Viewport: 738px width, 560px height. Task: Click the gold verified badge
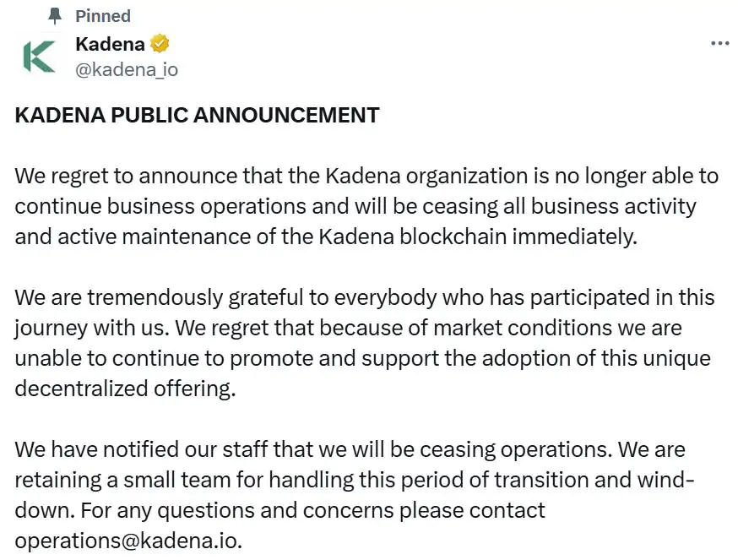click(x=160, y=44)
